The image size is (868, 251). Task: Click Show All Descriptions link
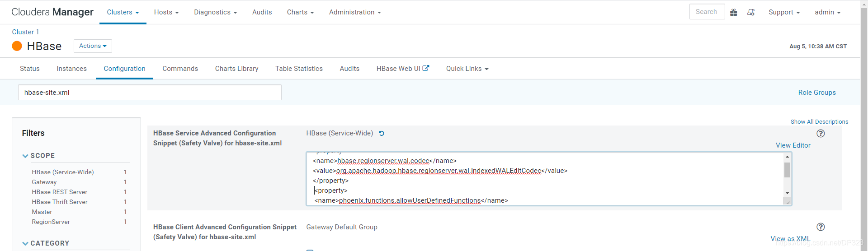tap(819, 122)
